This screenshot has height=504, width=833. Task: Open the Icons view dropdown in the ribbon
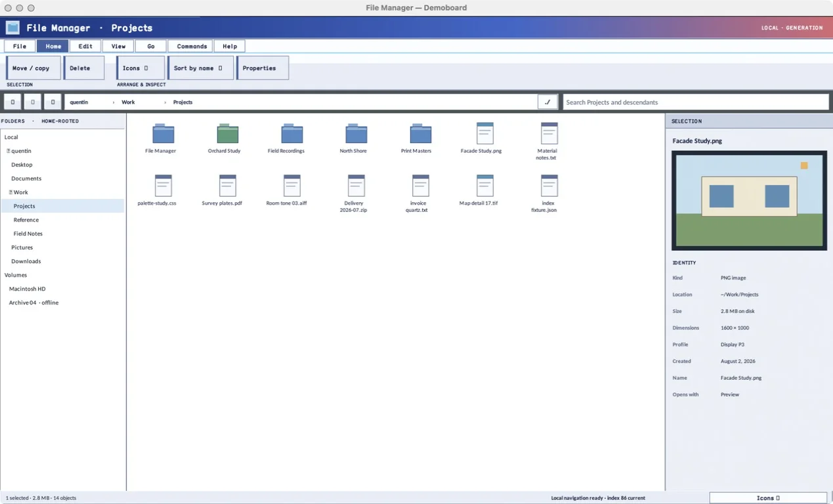pyautogui.click(x=140, y=68)
